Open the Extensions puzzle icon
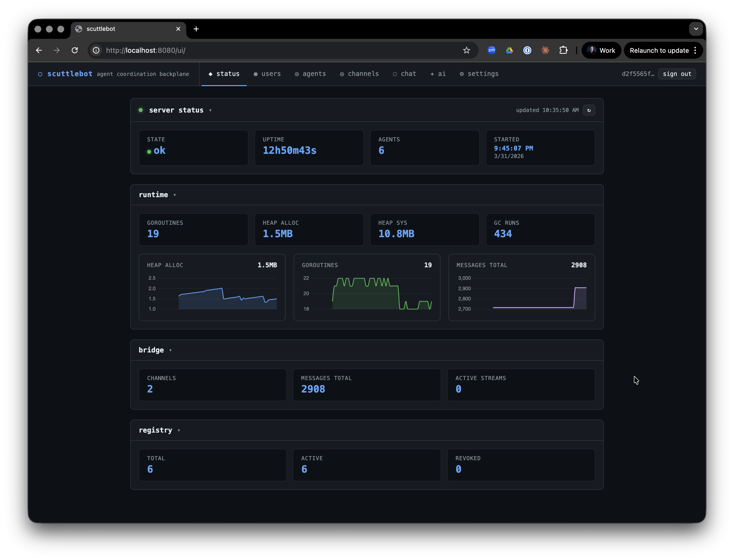Image resolution: width=734 pixels, height=560 pixels. tap(563, 50)
